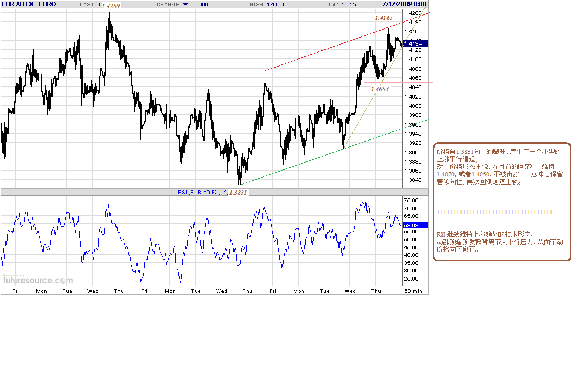Click the italic '1.4200' annotation at chart top
Screen dimensions: 588x376
pos(111,6)
